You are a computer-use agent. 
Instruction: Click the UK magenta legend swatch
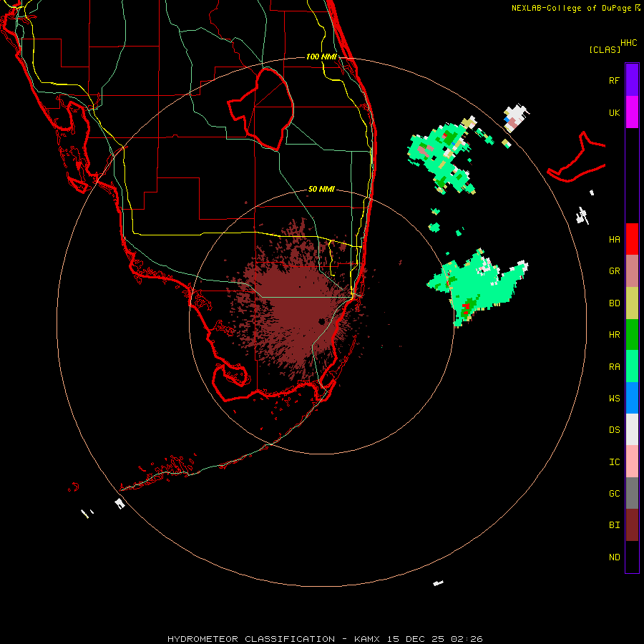point(632,112)
